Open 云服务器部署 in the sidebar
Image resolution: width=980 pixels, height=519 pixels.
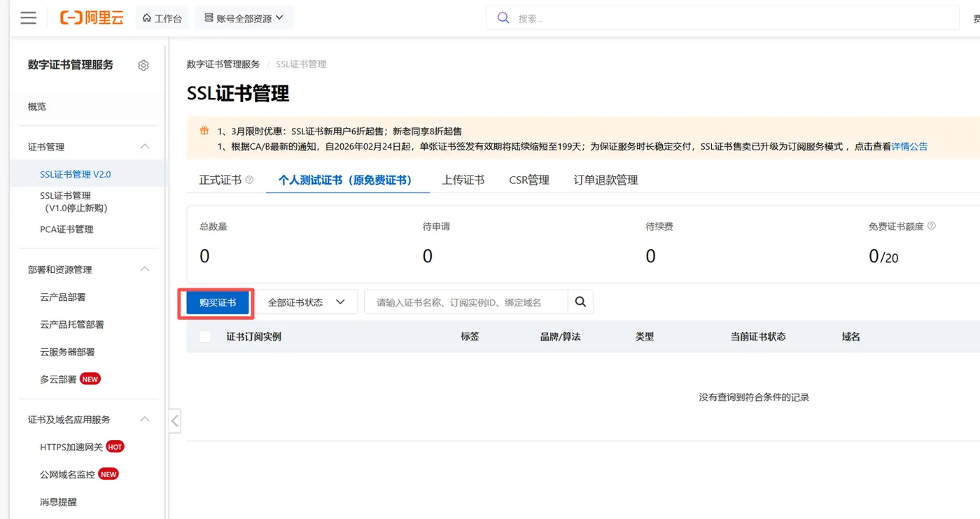[67, 352]
